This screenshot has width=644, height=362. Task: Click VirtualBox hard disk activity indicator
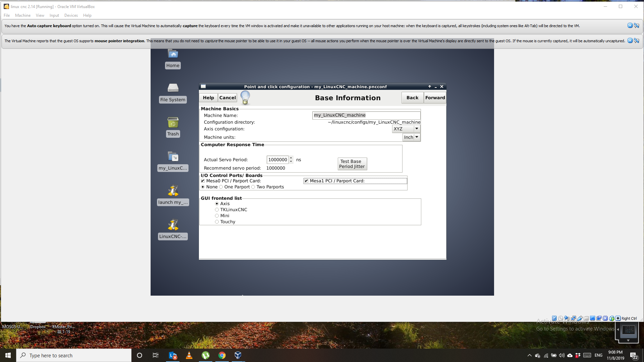(554, 318)
